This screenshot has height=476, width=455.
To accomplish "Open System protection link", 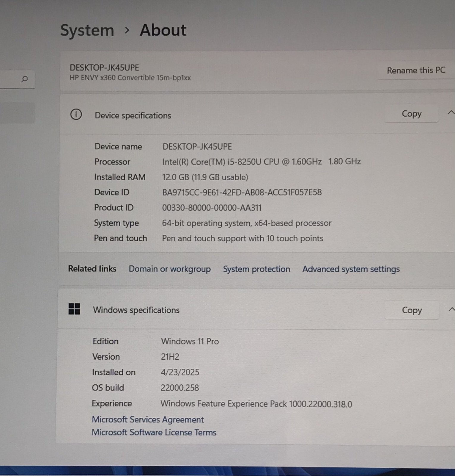I will click(x=256, y=269).
